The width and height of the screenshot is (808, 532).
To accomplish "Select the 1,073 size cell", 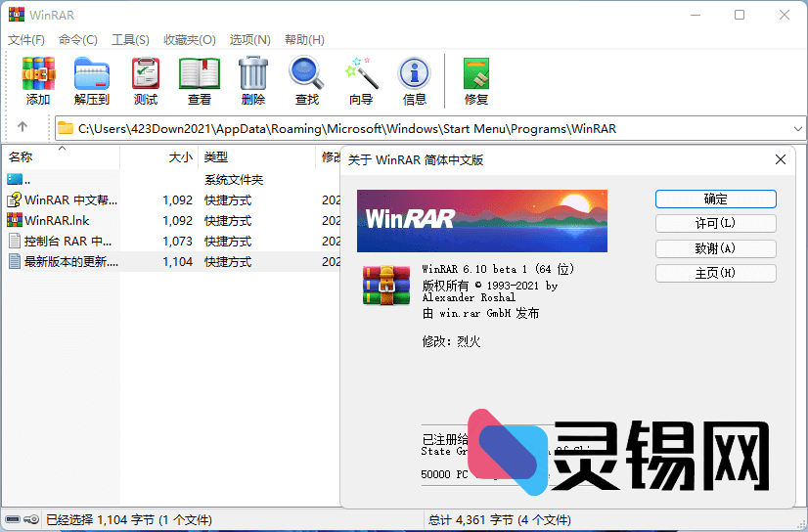I will (178, 241).
